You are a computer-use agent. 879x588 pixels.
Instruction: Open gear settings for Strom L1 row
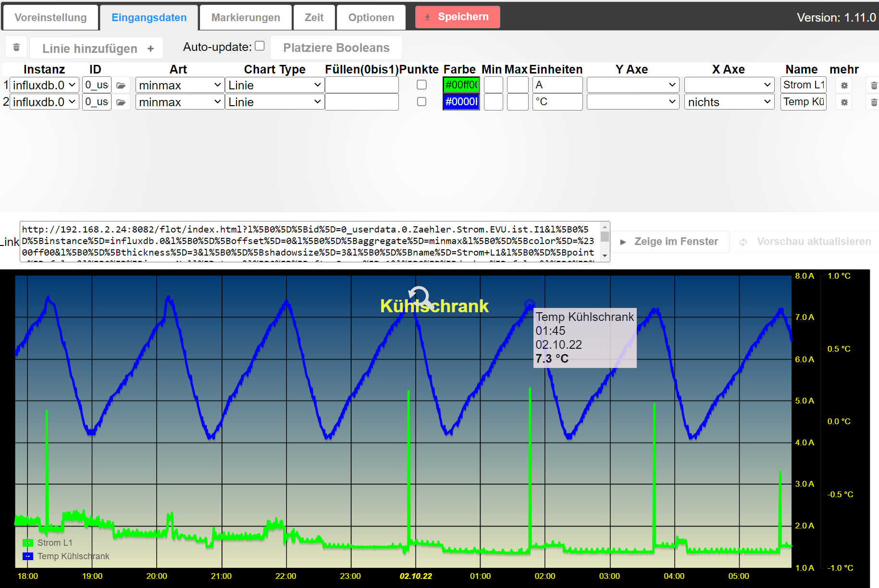(x=844, y=86)
